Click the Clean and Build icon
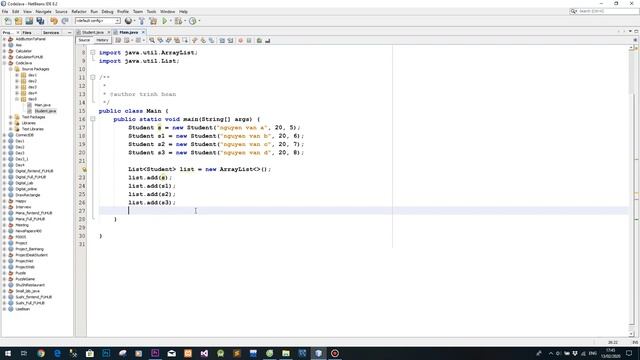 (153, 21)
